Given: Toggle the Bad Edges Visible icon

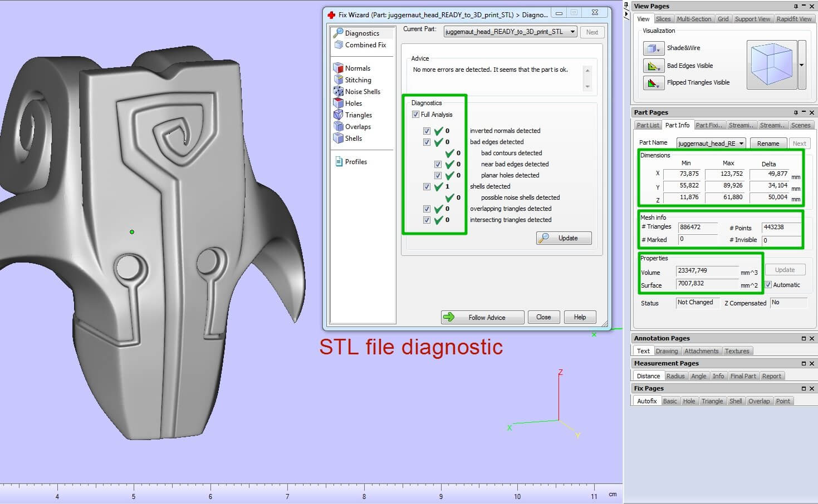Looking at the screenshot, I should tap(653, 66).
